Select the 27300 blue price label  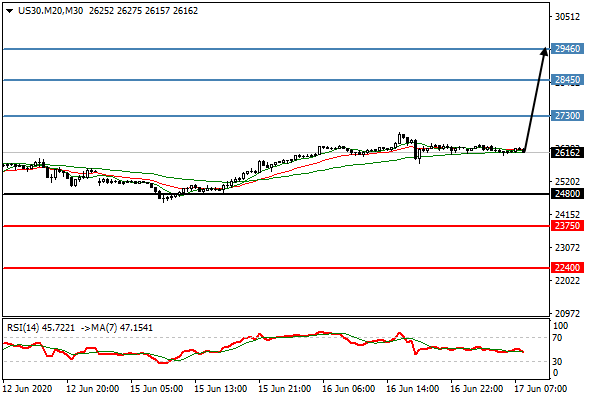tap(567, 116)
